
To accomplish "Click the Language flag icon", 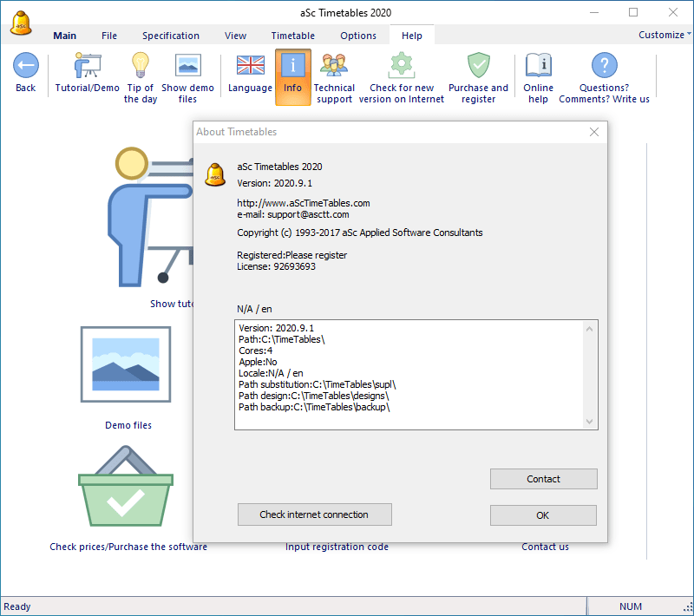I will pos(250,65).
